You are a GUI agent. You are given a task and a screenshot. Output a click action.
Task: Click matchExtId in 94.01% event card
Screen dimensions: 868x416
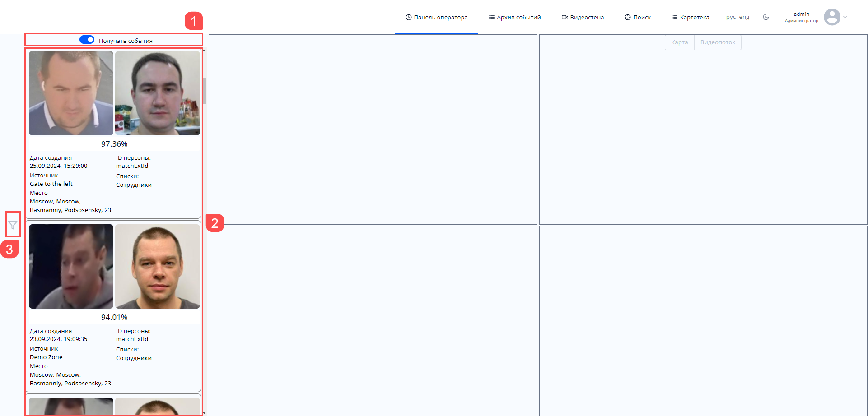tap(132, 339)
